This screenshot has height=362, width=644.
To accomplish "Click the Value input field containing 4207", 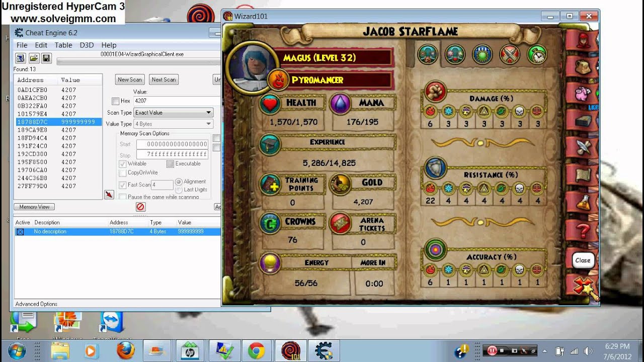I will [177, 101].
